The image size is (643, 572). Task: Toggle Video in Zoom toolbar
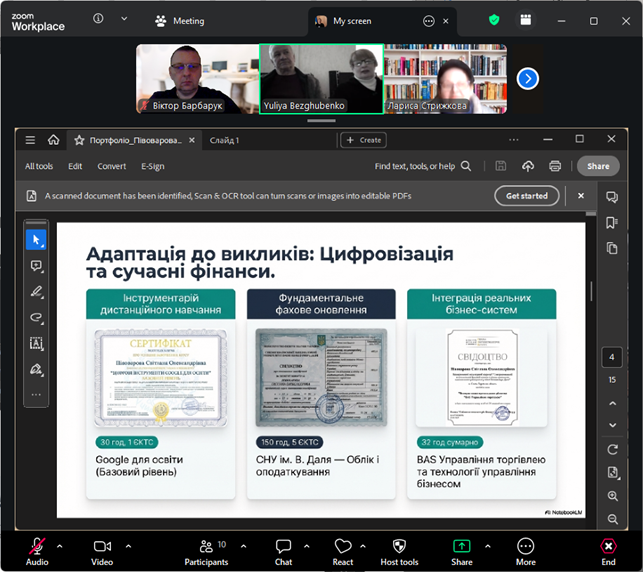(x=102, y=551)
